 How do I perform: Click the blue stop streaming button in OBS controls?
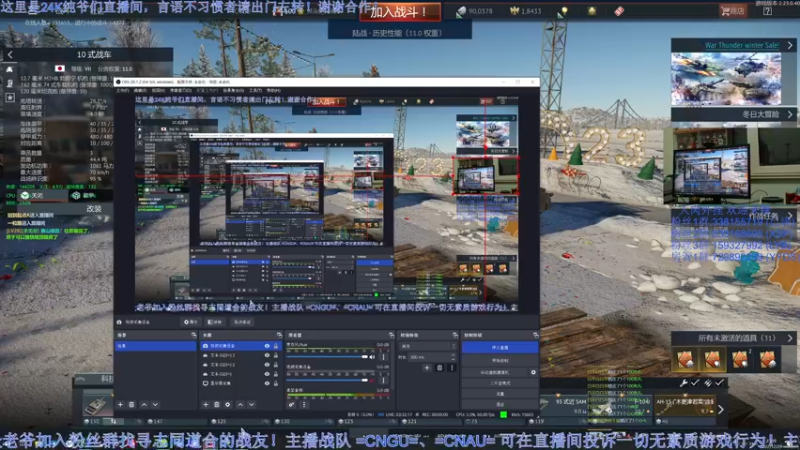pyautogui.click(x=500, y=347)
